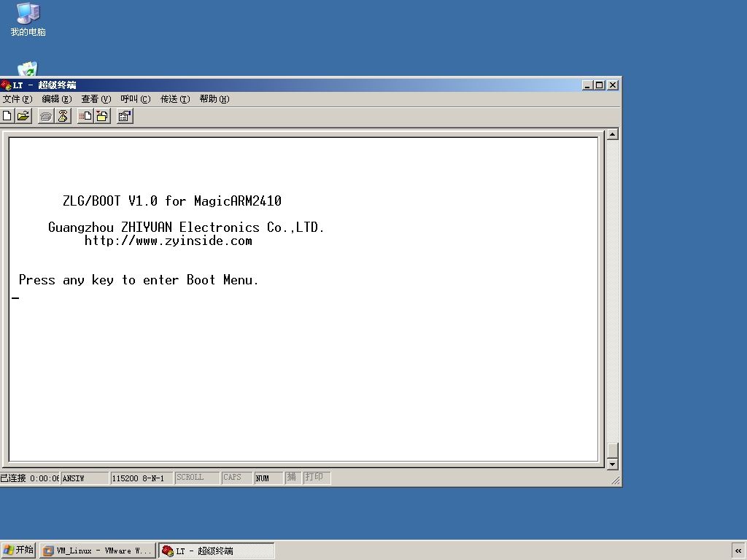Click the ANSIW emulation status field
This screenshot has height=560, width=747.
point(85,478)
